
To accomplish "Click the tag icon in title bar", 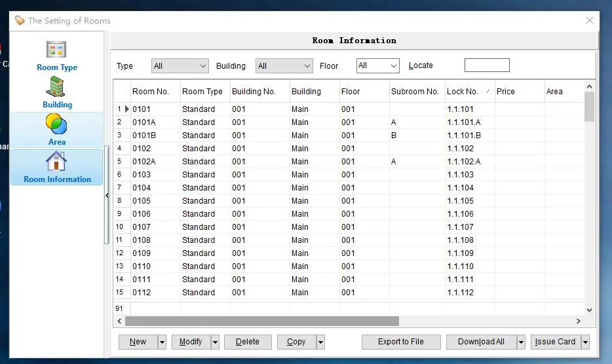I will click(x=20, y=20).
